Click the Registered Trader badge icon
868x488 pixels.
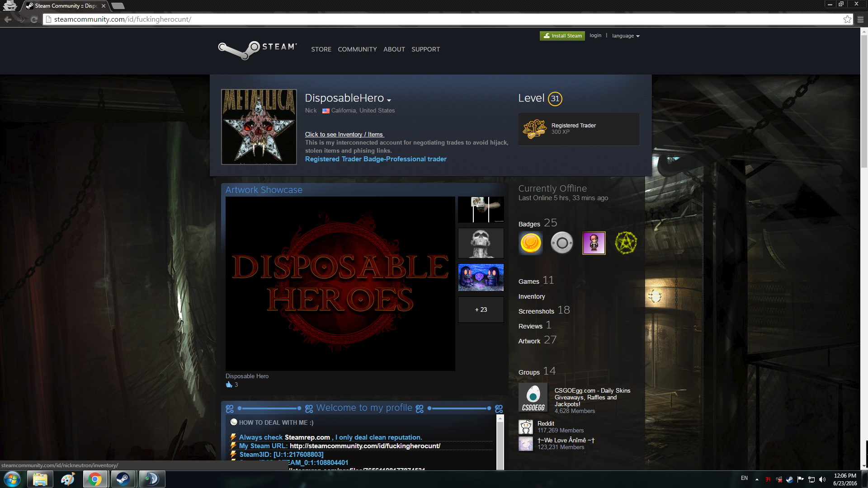click(x=534, y=129)
